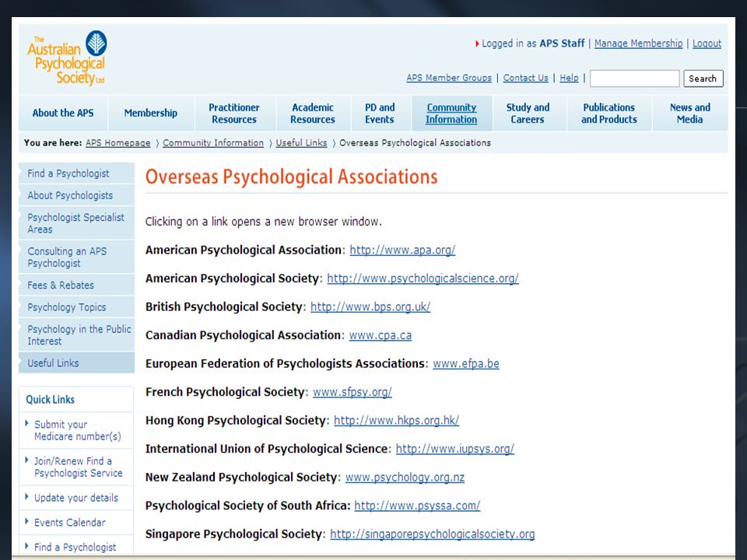Click 'Logged in as APS Staff' text
Screen dimensions: 747x560
[x=533, y=44]
